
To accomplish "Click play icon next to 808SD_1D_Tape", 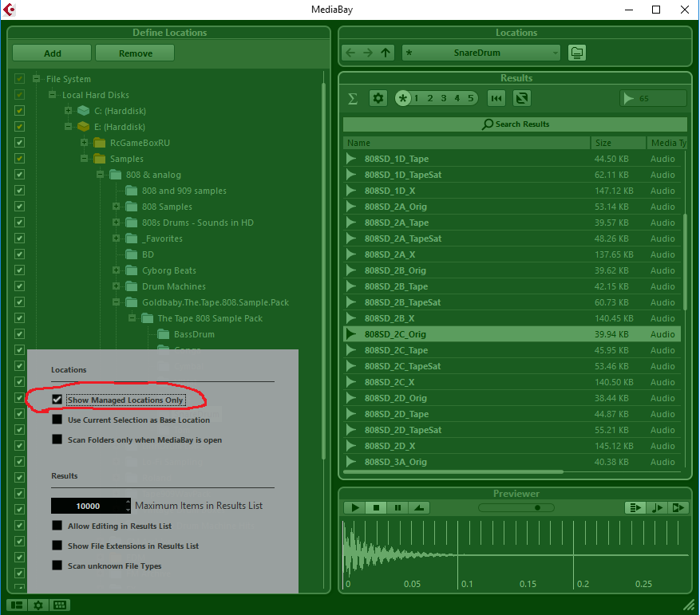I will [351, 159].
